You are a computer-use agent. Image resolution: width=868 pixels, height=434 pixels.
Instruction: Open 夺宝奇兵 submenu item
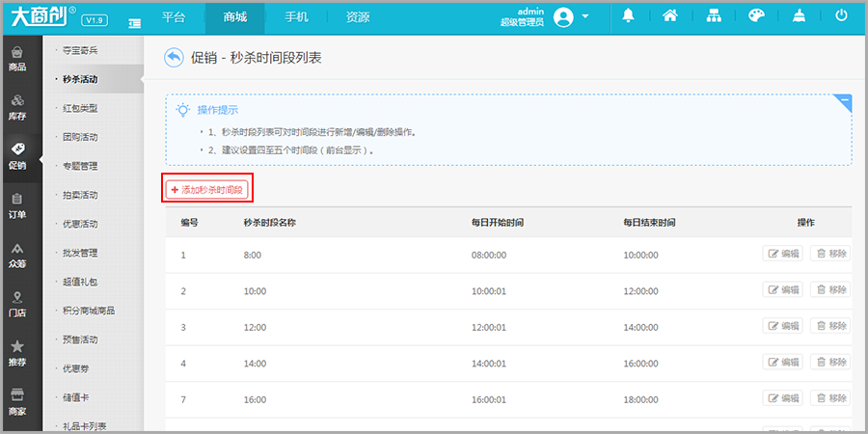(80, 50)
